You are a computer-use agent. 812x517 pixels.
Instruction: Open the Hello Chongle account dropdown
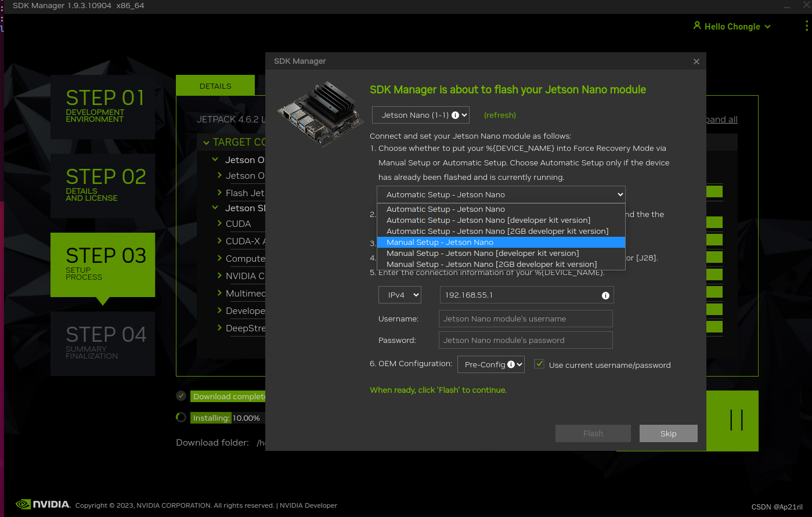tap(732, 26)
